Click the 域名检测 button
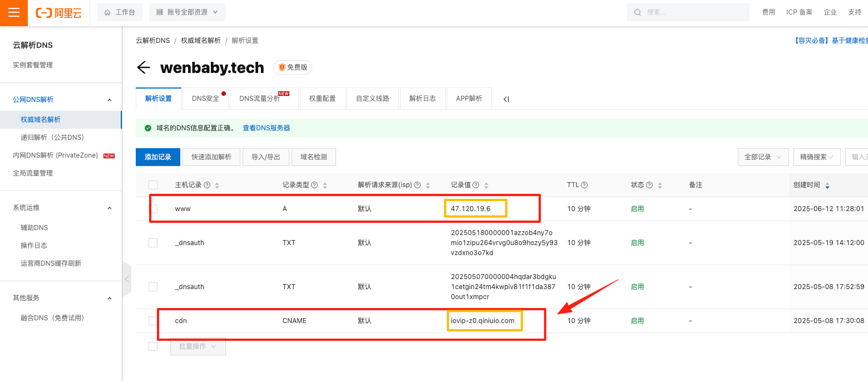Viewport: 868px width, 381px height. [314, 157]
